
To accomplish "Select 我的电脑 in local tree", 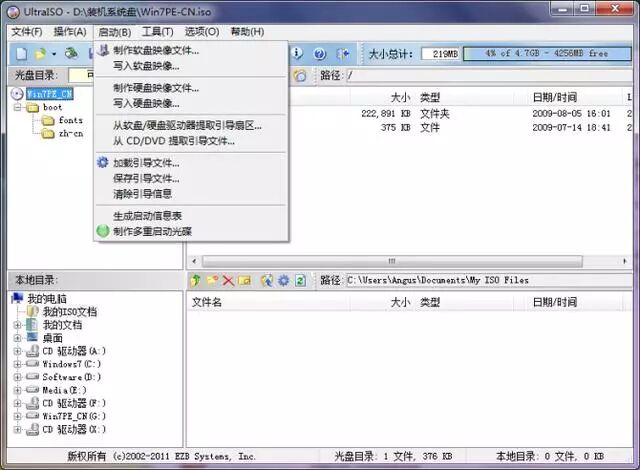I will tap(47, 299).
